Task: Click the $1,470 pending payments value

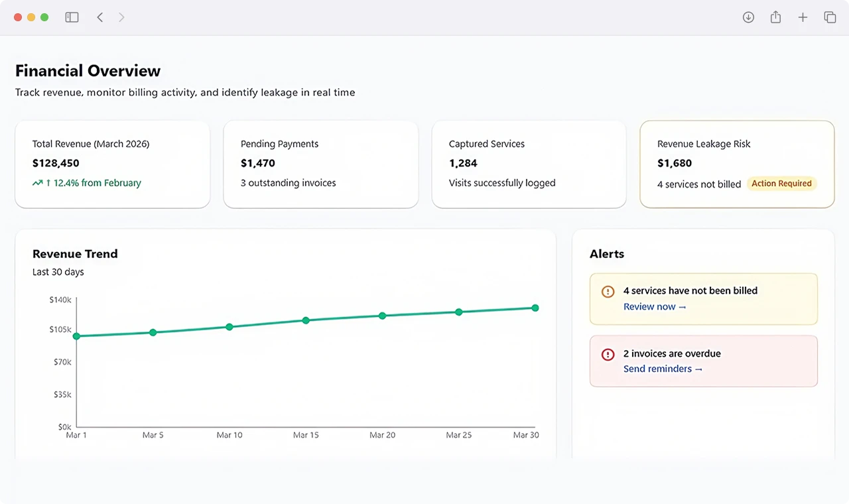Action: coord(258,163)
